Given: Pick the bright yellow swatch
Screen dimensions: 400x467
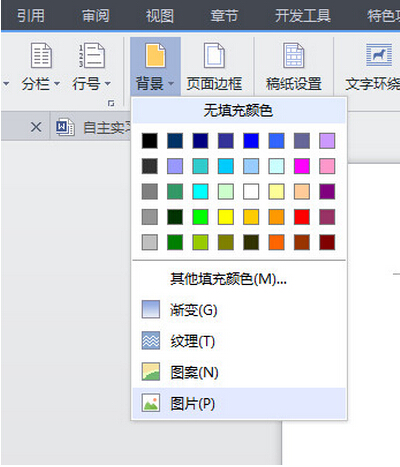Looking at the screenshot, I should [226, 217].
